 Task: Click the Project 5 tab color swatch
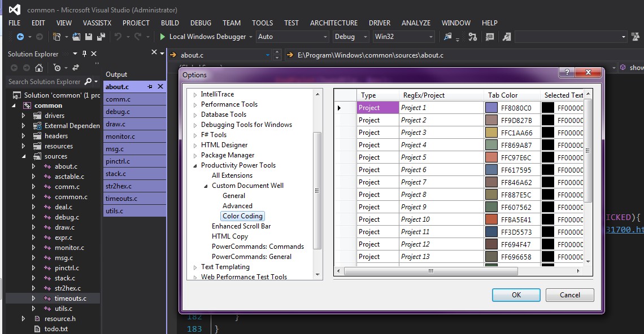tap(491, 157)
